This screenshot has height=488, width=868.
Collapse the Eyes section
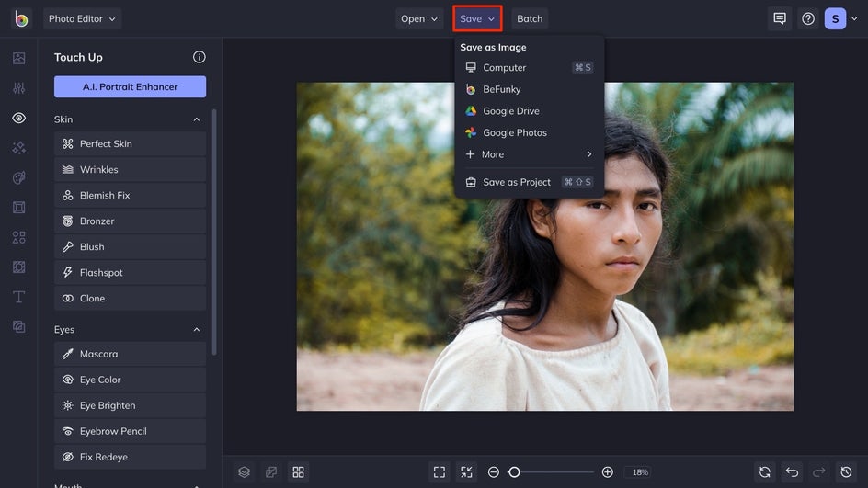196,329
